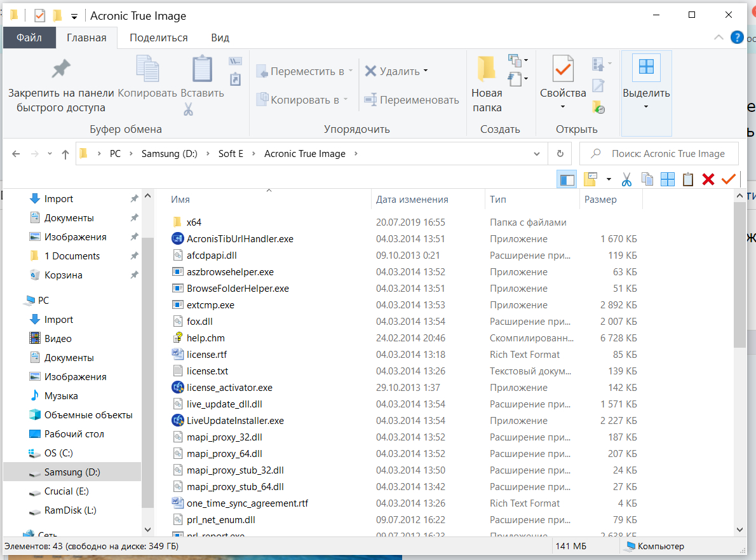The image size is (756, 560).
Task: Open RamDisk (L:) drive
Action: pos(70,510)
